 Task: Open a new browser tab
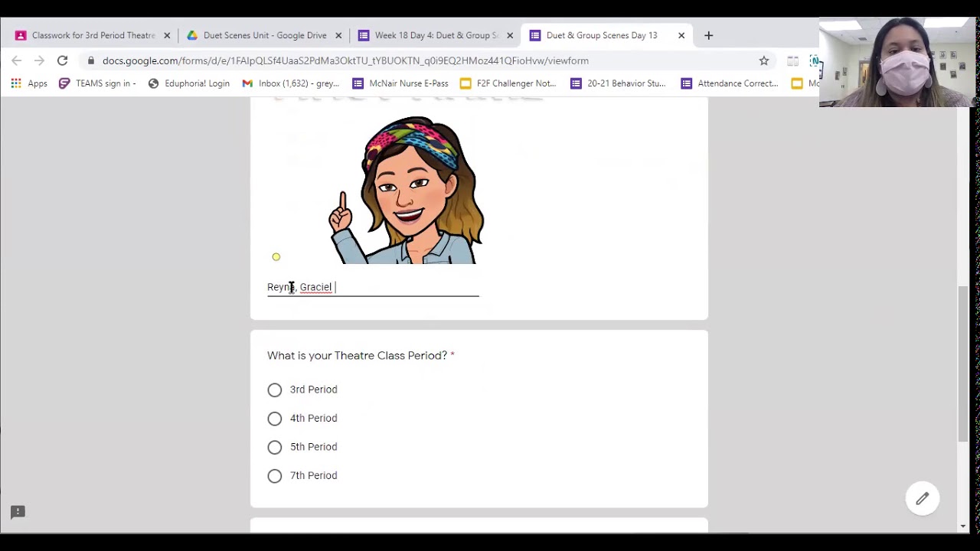(708, 35)
